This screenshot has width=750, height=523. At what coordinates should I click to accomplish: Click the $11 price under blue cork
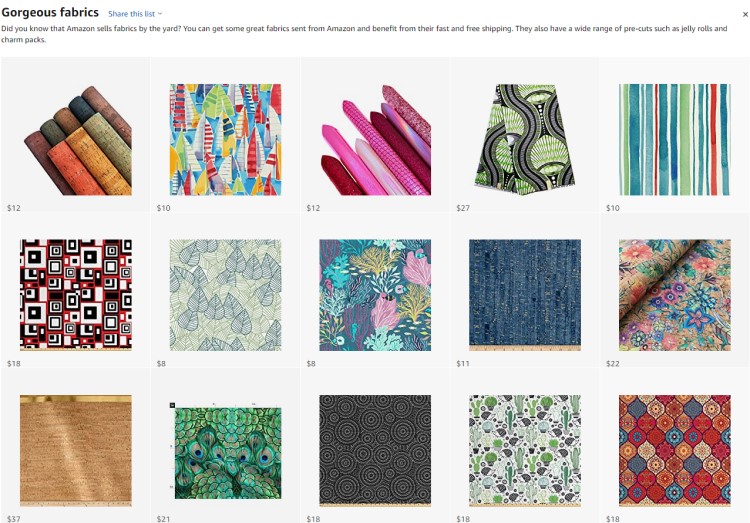(463, 364)
